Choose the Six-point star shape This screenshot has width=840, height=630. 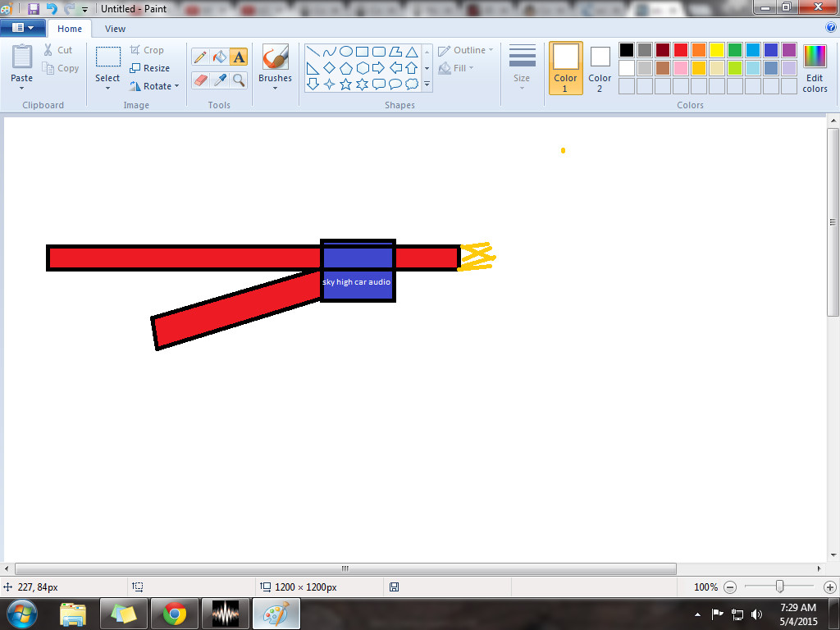[362, 84]
